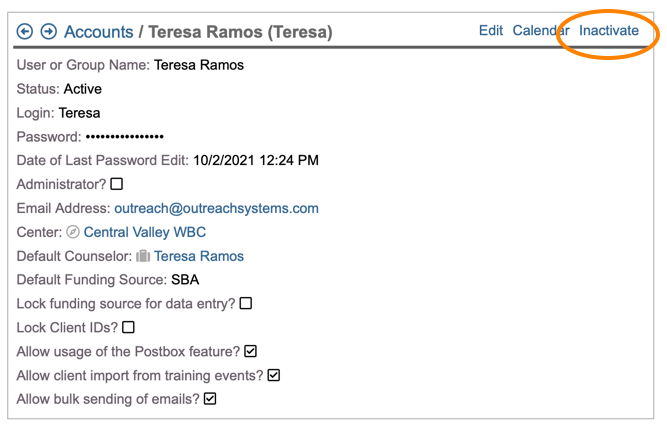
Task: Uncheck Allow usage of Postbox feature
Action: [251, 351]
